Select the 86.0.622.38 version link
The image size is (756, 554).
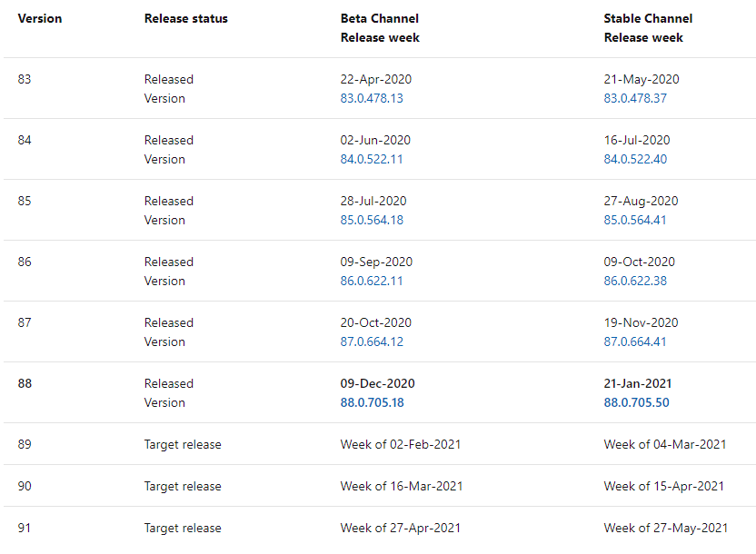click(635, 281)
